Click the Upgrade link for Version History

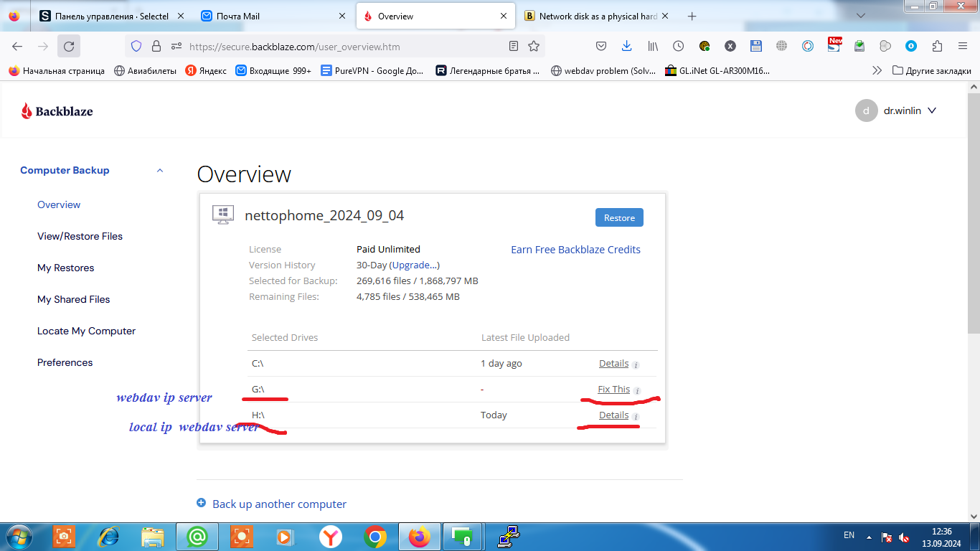tap(414, 265)
